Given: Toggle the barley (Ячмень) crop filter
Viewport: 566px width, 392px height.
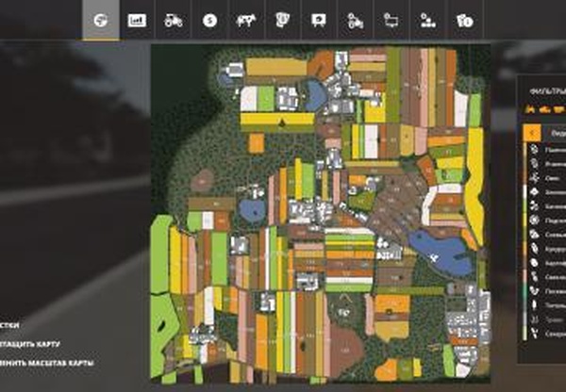Looking at the screenshot, I should 546,164.
